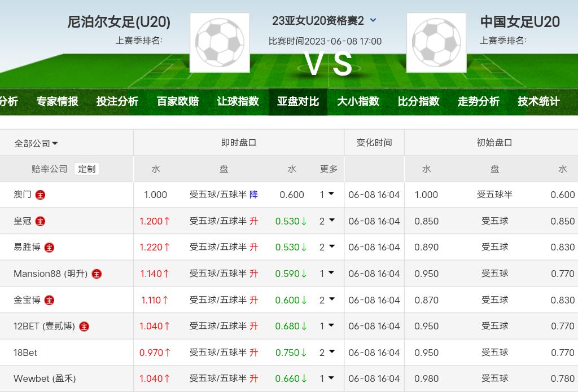Click the 定制 customize button

click(x=87, y=169)
